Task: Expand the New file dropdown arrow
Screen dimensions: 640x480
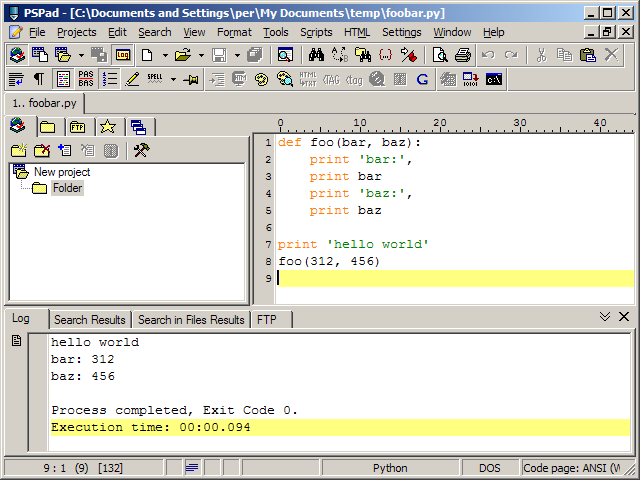Action: 165,55
